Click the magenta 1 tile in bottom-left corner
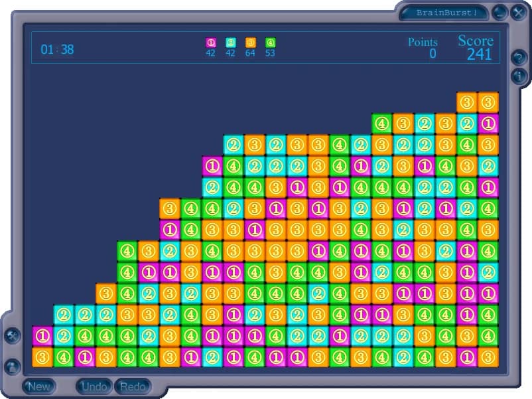This screenshot has height=399, width=532. click(42, 335)
